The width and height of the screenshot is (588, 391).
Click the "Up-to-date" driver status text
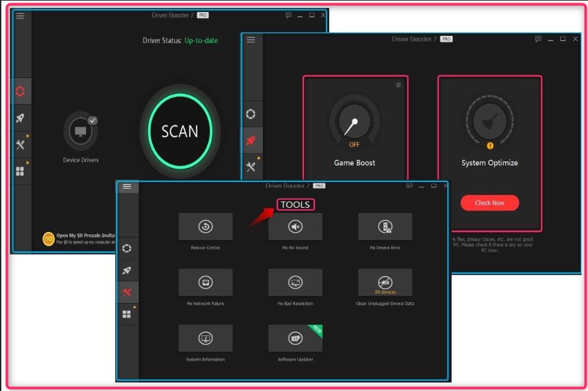[x=201, y=40]
